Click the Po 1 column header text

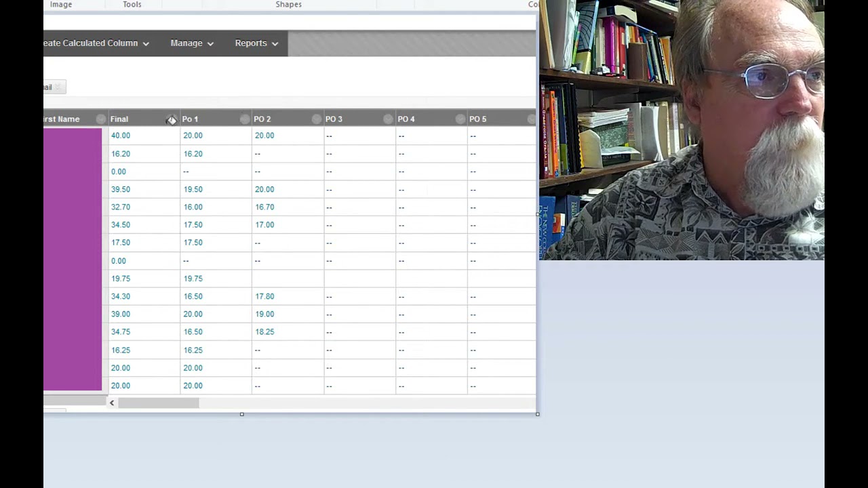(190, 119)
